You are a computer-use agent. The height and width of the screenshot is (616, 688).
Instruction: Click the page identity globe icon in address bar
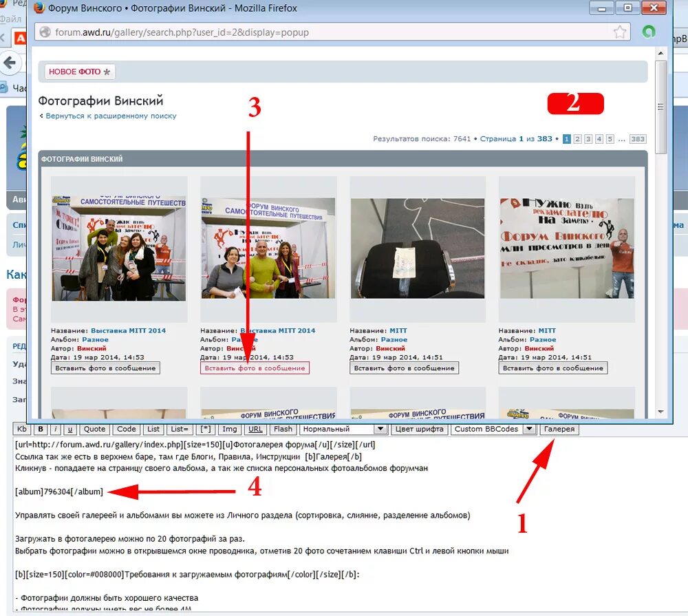pos(44,32)
